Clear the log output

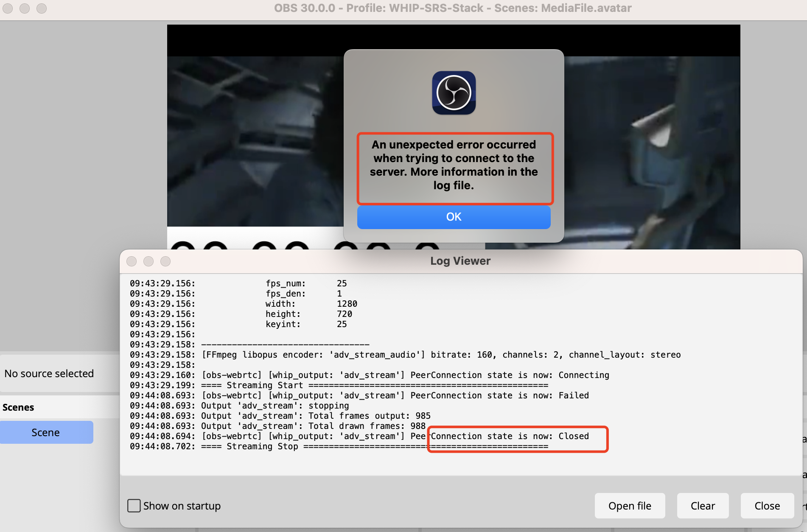703,506
